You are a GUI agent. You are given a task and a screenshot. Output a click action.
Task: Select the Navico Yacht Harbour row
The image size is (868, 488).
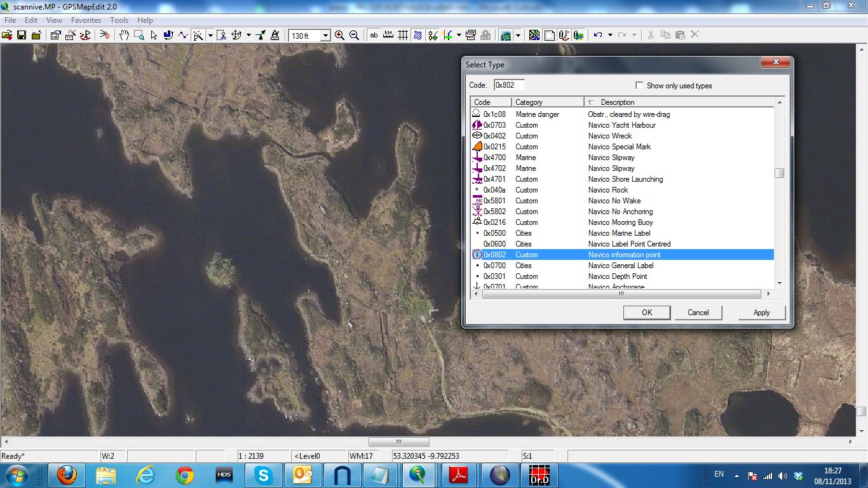[x=622, y=125]
